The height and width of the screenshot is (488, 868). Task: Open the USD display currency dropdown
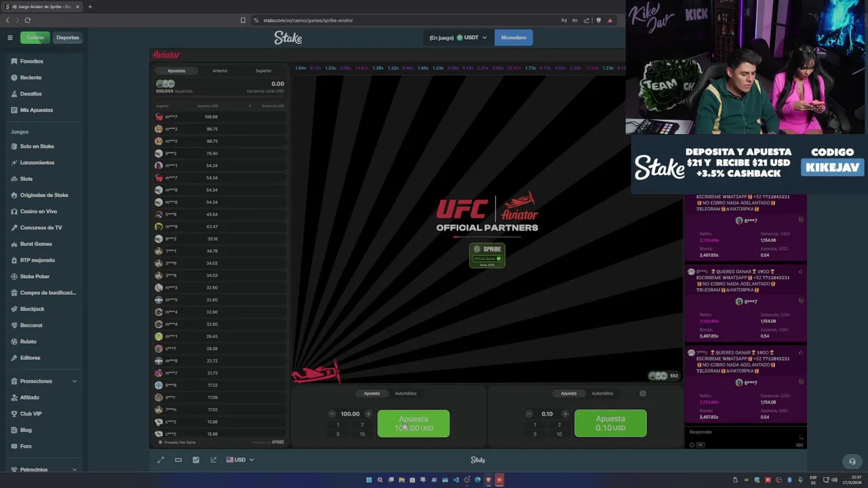pos(240,460)
